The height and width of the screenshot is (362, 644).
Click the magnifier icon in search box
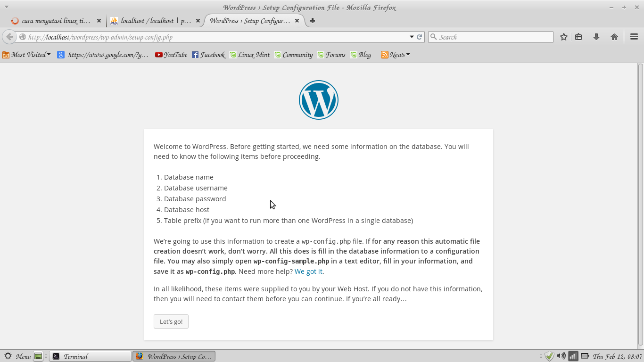434,37
